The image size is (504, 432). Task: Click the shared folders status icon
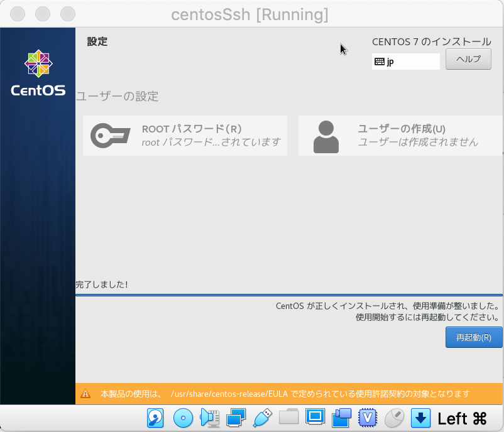(x=288, y=418)
